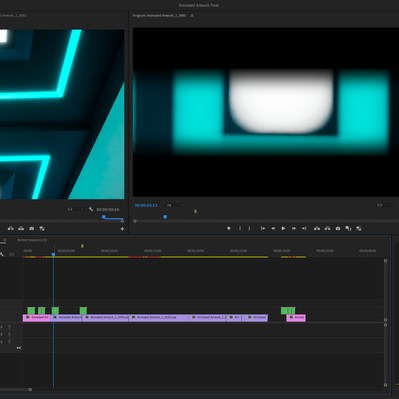Viewport: 399px width, 399px height.
Task: Step forward one frame in Program monitor
Action: pyautogui.click(x=294, y=228)
